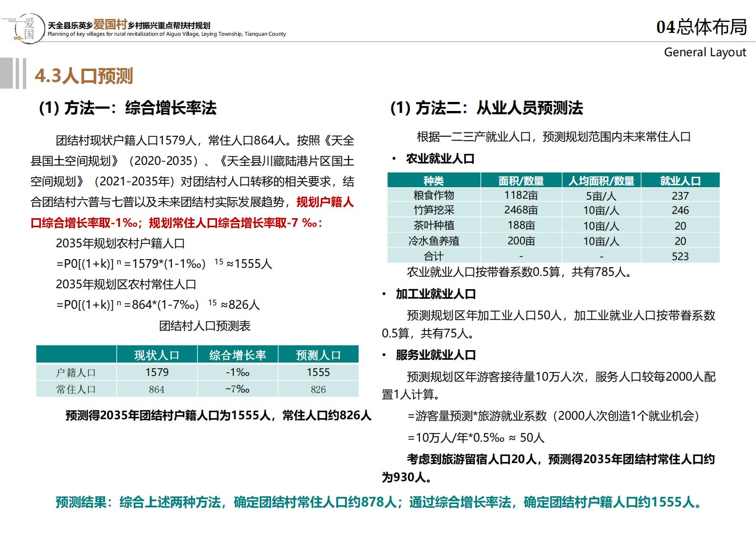This screenshot has height=535, width=756.
Task: Click the cell 5亩/人
Action: click(x=601, y=196)
